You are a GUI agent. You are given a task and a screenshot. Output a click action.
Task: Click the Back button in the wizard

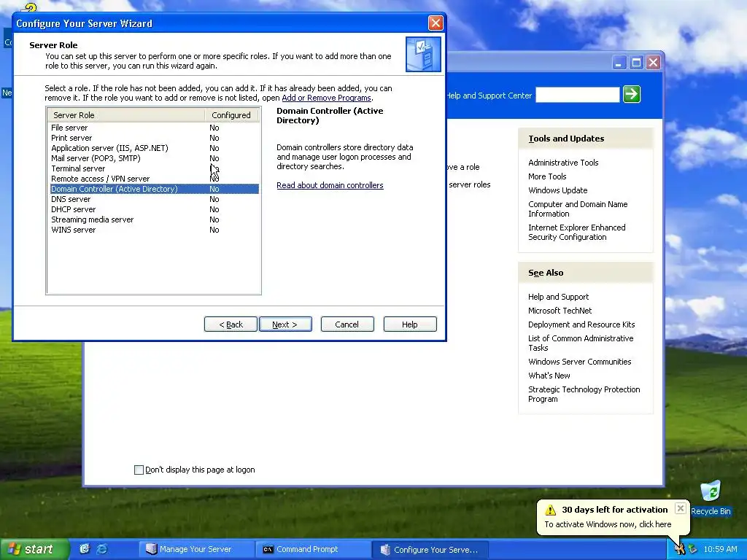point(231,324)
